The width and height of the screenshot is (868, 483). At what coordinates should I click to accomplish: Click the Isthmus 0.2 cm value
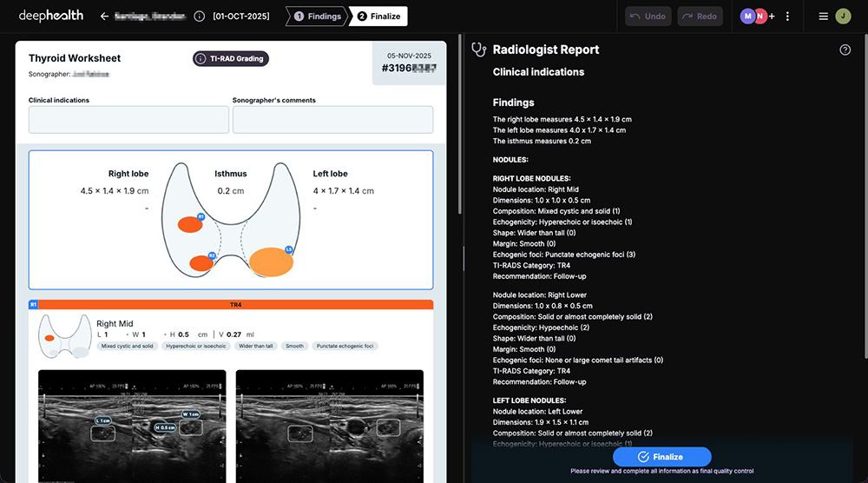pyautogui.click(x=231, y=191)
